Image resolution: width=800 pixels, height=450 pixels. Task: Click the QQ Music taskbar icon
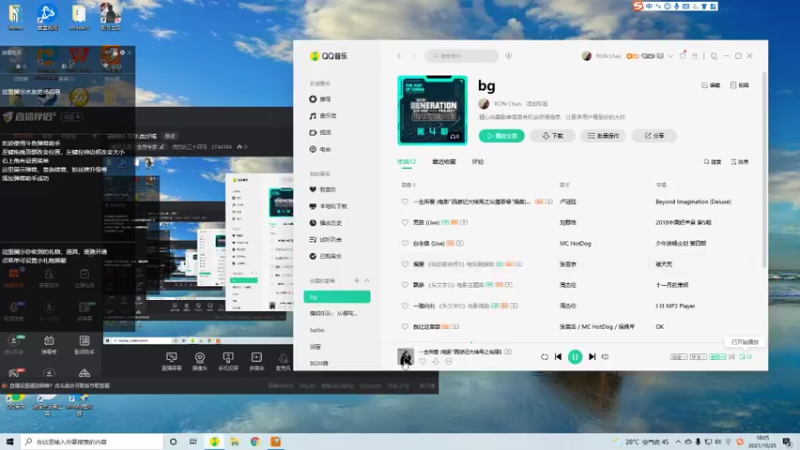(214, 441)
